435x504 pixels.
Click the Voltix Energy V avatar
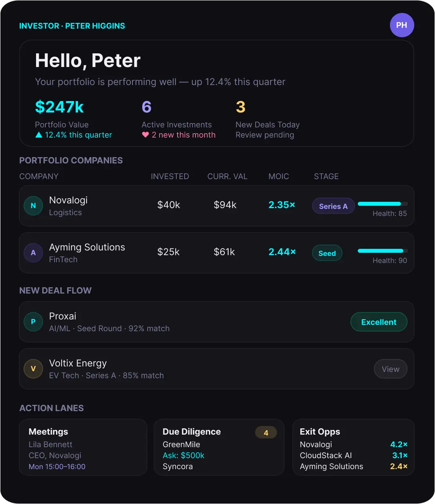click(x=33, y=369)
